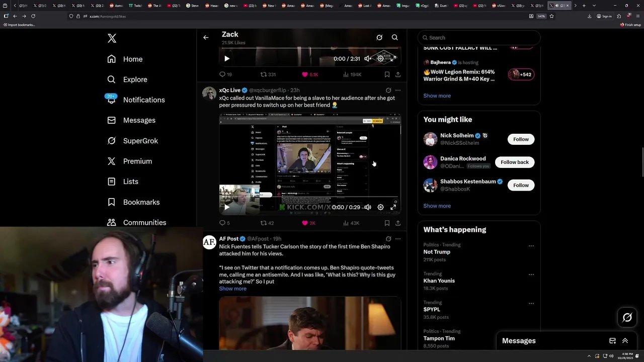Click the X logo in sidebar
Screen dimensions: 644x362
112,38
